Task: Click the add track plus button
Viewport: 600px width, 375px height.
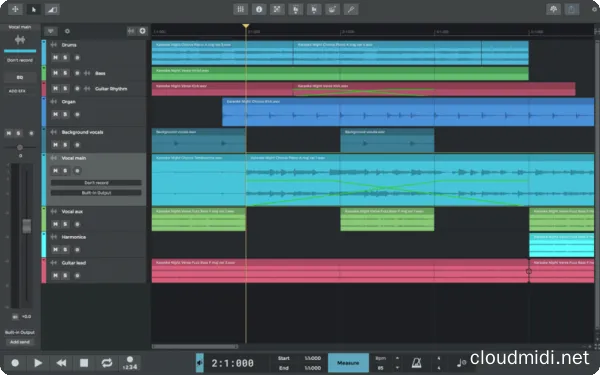Action: pyautogui.click(x=142, y=31)
